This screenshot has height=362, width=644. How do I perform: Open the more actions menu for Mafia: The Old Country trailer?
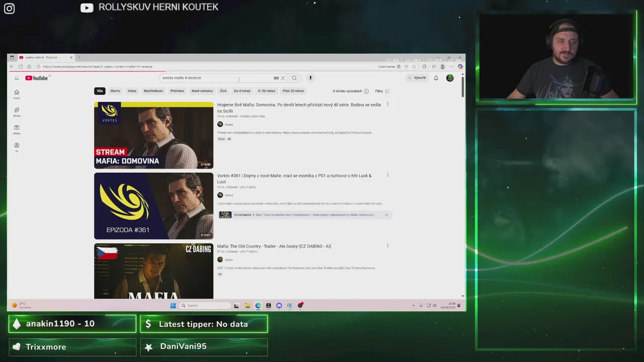(x=387, y=245)
